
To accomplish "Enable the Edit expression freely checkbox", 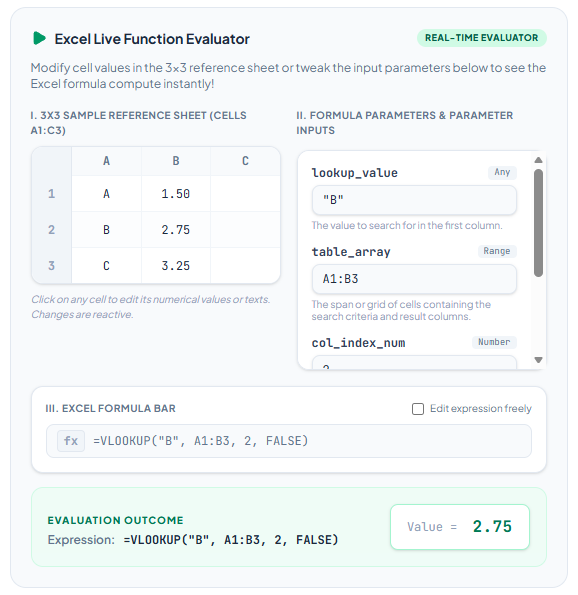I will (x=418, y=409).
